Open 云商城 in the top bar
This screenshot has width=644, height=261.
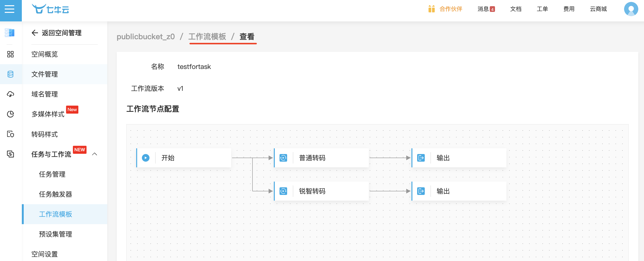click(x=598, y=9)
